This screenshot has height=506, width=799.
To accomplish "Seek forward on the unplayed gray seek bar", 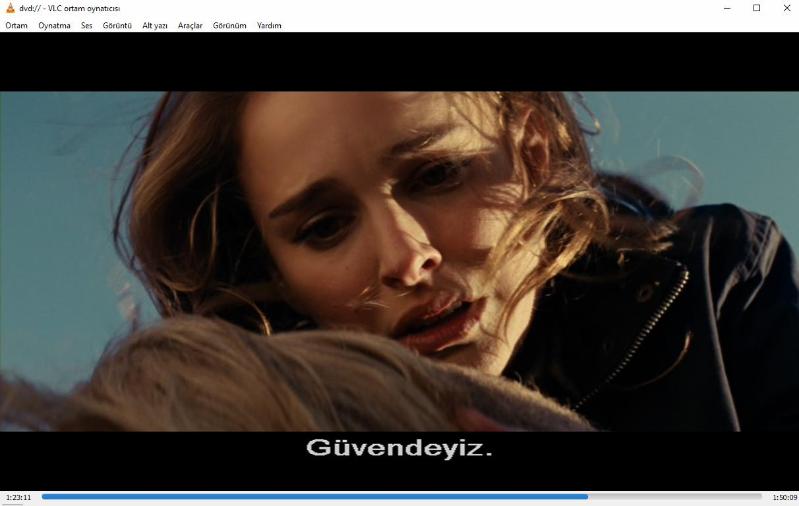I will (x=675, y=496).
